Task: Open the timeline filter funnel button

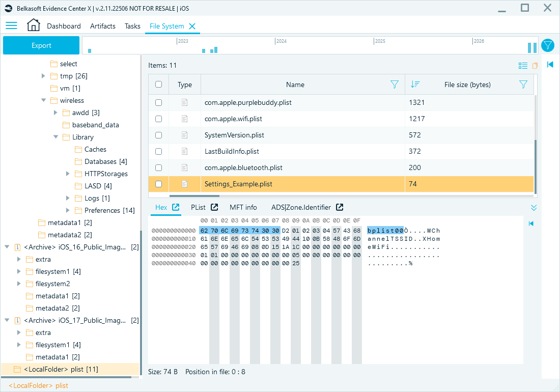Action: pyautogui.click(x=548, y=45)
